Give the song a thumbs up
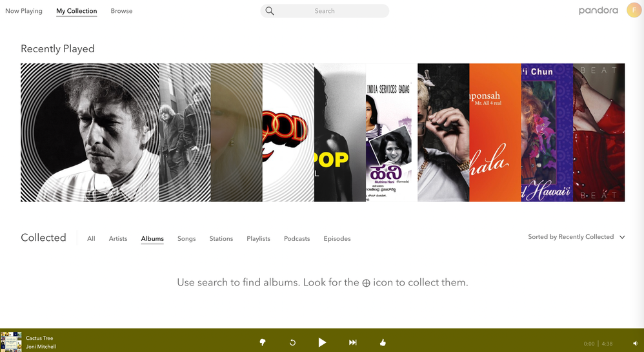Image resolution: width=644 pixels, height=352 pixels. [x=383, y=342]
